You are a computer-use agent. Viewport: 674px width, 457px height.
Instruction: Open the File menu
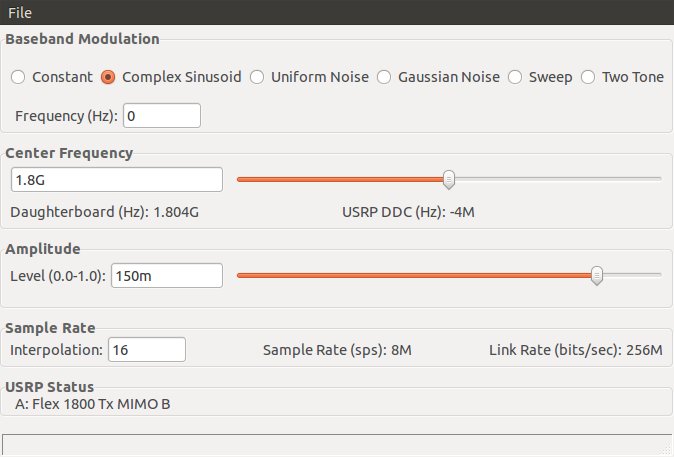coord(20,11)
